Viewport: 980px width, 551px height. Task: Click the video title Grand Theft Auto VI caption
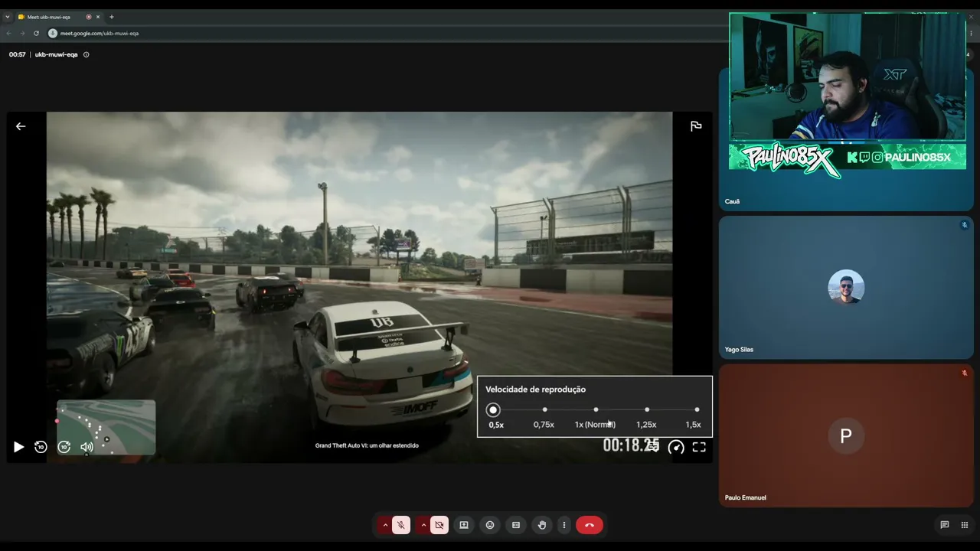click(x=367, y=445)
